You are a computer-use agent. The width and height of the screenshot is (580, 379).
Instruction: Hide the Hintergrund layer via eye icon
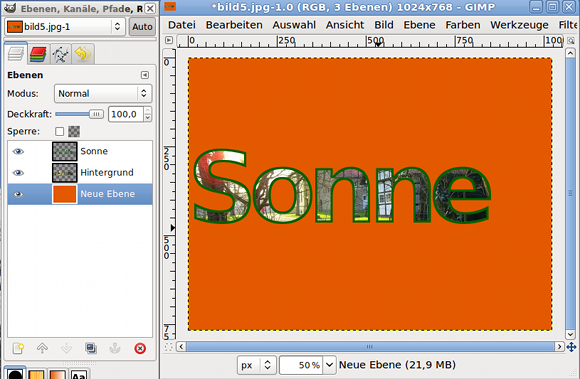(18, 173)
